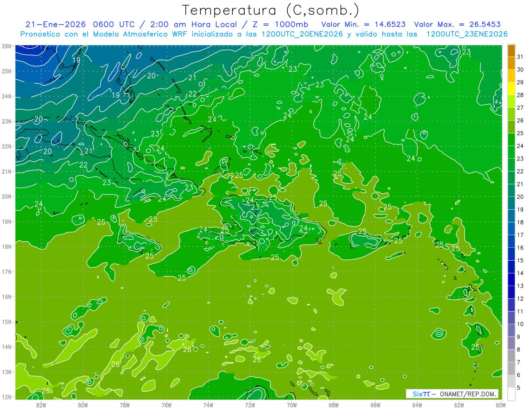
Task: Click the color scale value '6'
Action: tap(519, 375)
